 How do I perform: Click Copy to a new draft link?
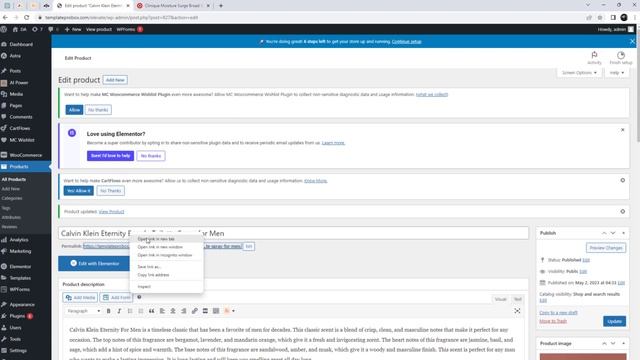tap(558, 313)
